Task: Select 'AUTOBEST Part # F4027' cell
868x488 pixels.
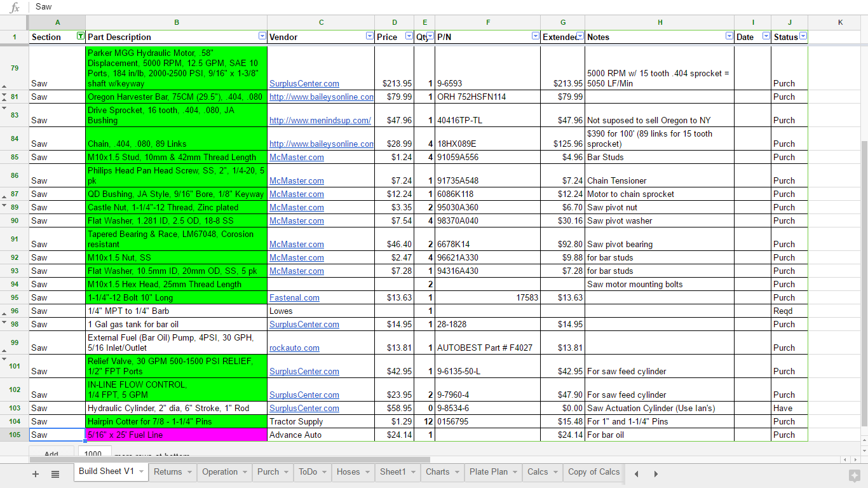Action: (x=487, y=342)
